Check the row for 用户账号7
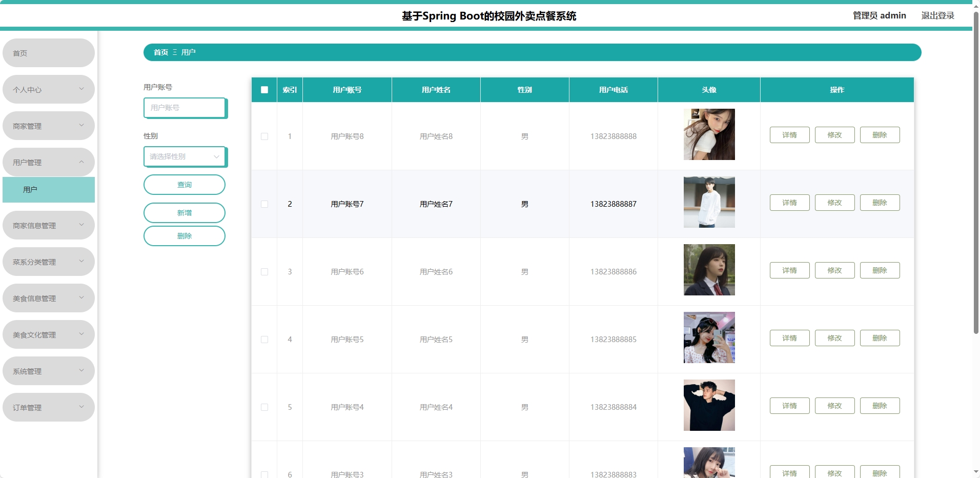This screenshot has height=478, width=980. (264, 204)
